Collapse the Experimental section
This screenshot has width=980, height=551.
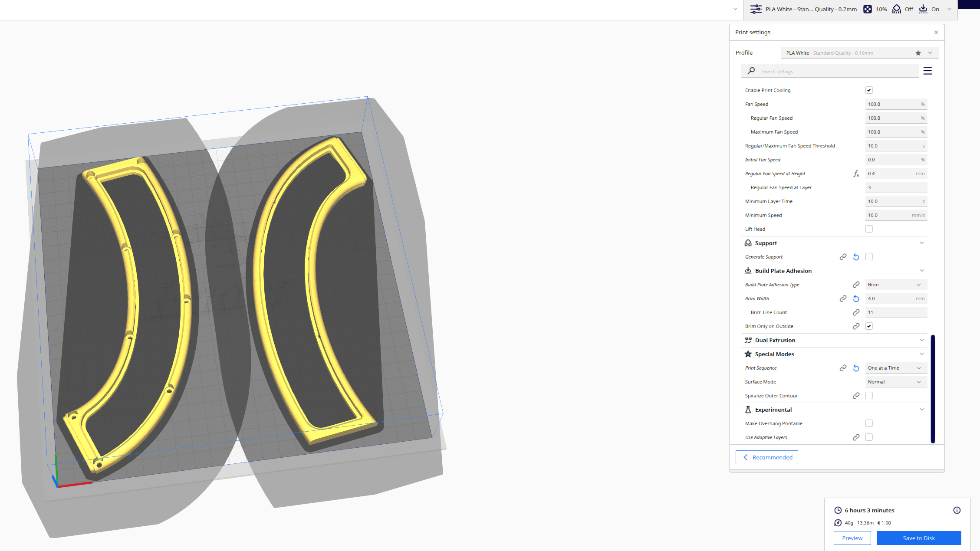pos(922,409)
